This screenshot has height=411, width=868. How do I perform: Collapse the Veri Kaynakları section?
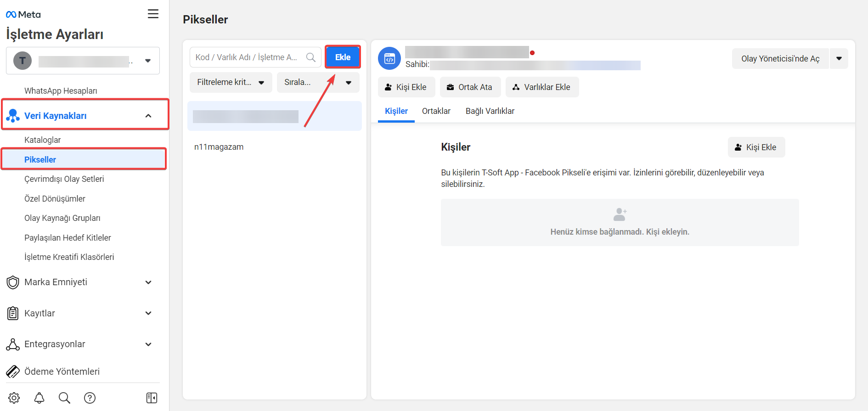pos(148,116)
